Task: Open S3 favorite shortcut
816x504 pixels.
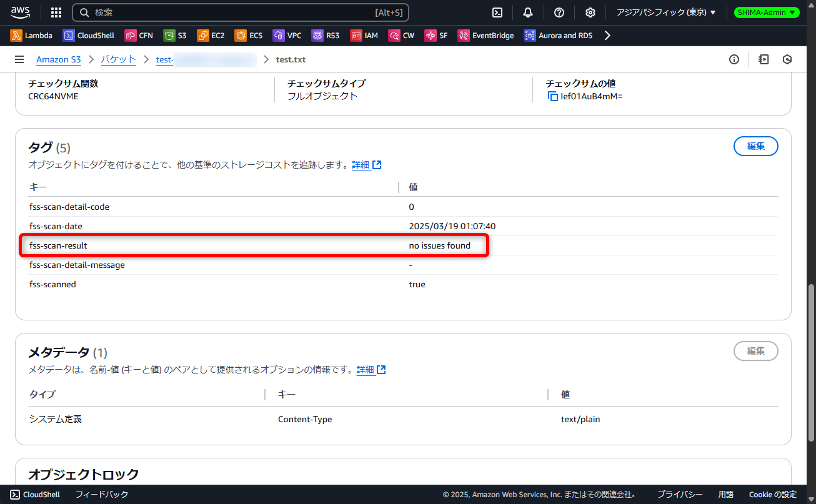Action: pos(175,36)
